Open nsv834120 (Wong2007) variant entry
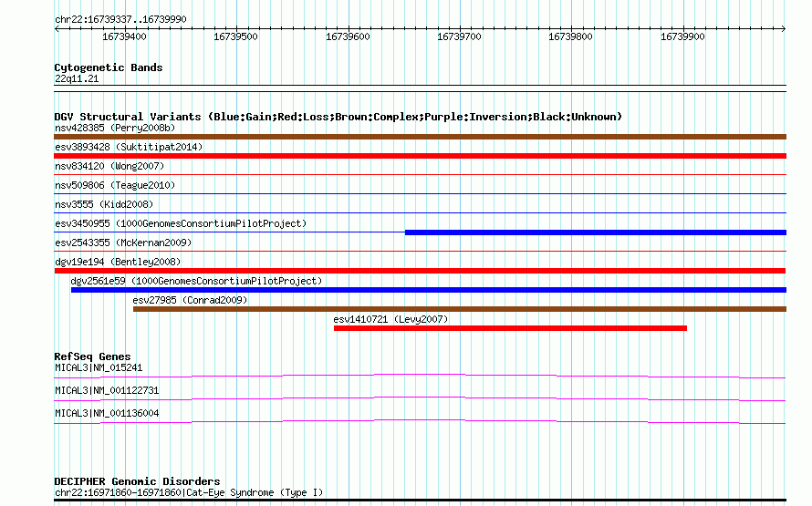This screenshot has height=506, width=812. [109, 166]
